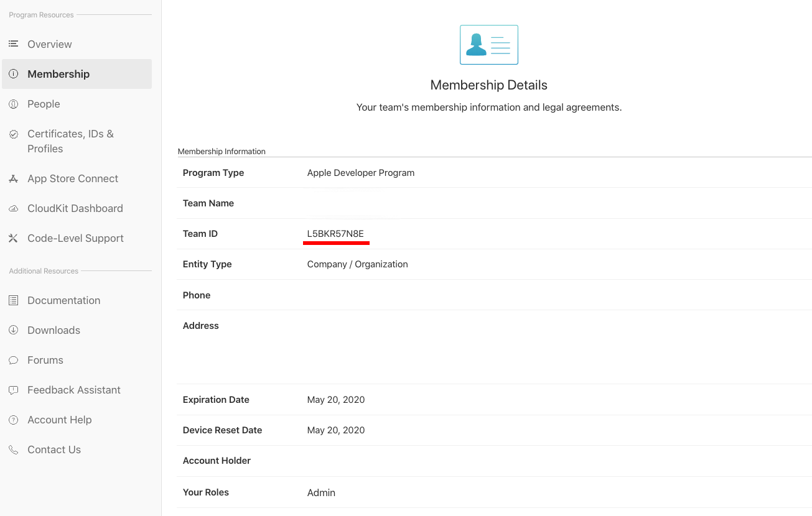812x516 pixels.
Task: Click the Certificates checkmark badge icon
Action: (13, 134)
